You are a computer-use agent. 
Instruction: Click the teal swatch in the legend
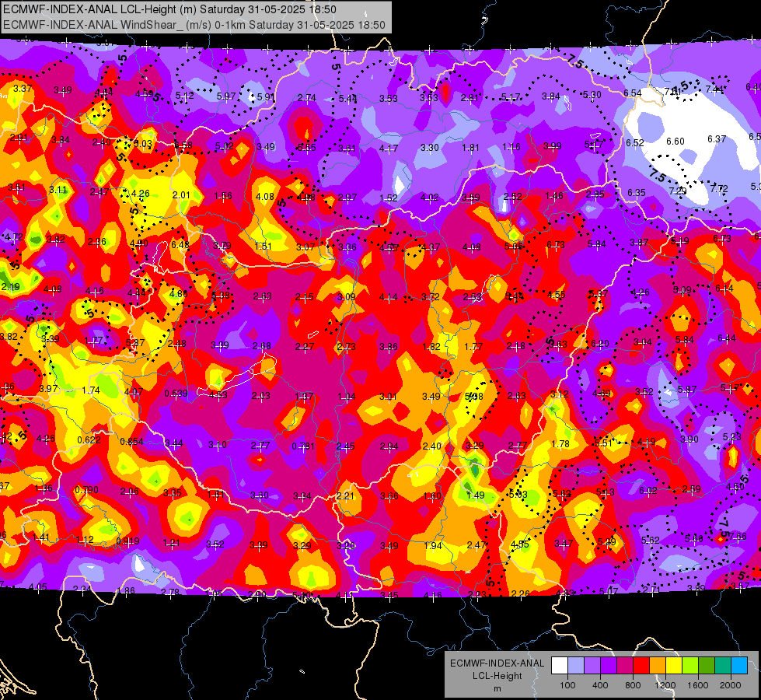point(723,666)
